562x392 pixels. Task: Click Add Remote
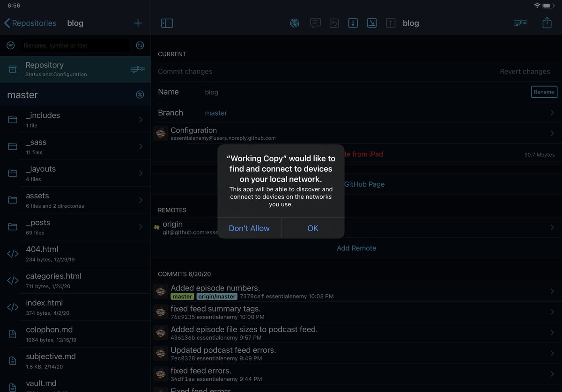pos(356,248)
